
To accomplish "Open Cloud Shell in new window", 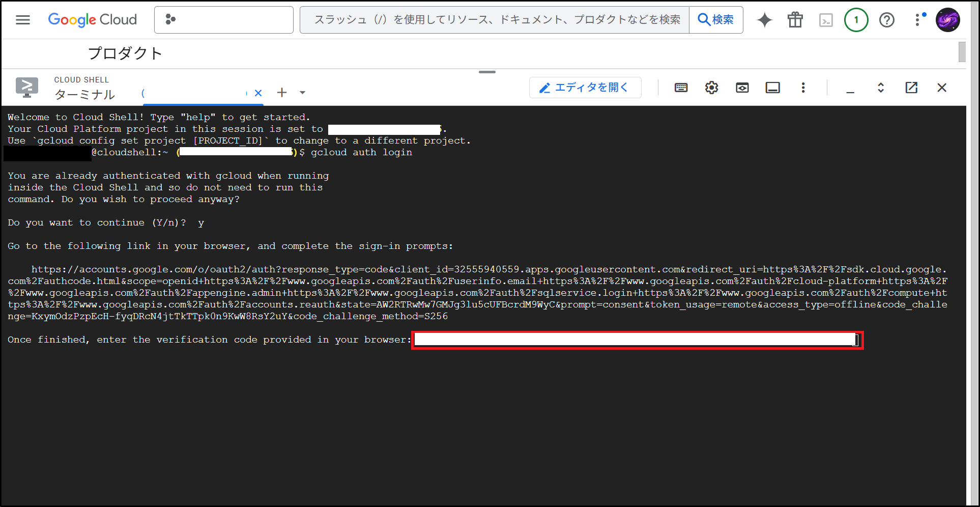I will click(x=911, y=87).
